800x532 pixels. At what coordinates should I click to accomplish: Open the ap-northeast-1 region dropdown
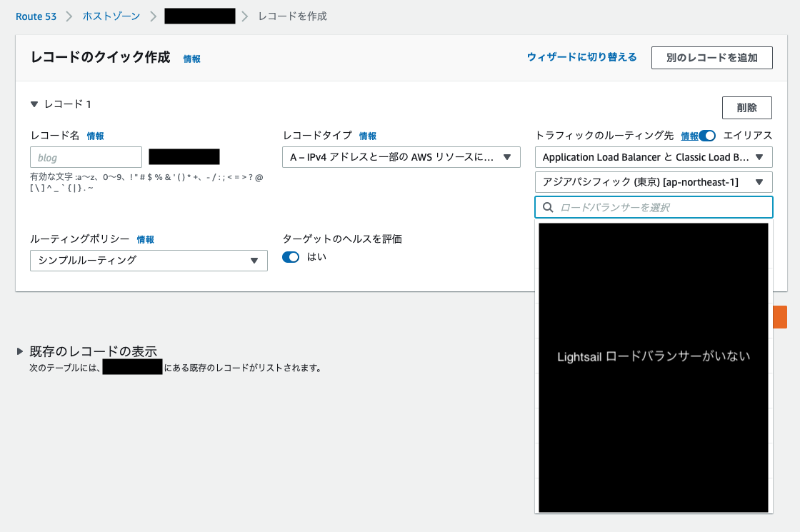coord(654,182)
